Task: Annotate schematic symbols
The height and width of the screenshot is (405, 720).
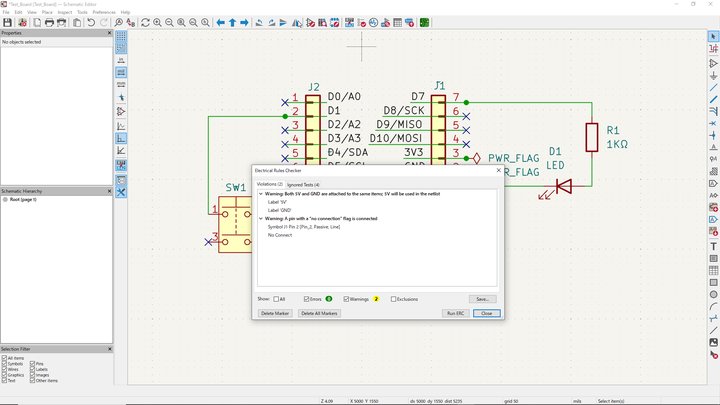Action: point(349,22)
